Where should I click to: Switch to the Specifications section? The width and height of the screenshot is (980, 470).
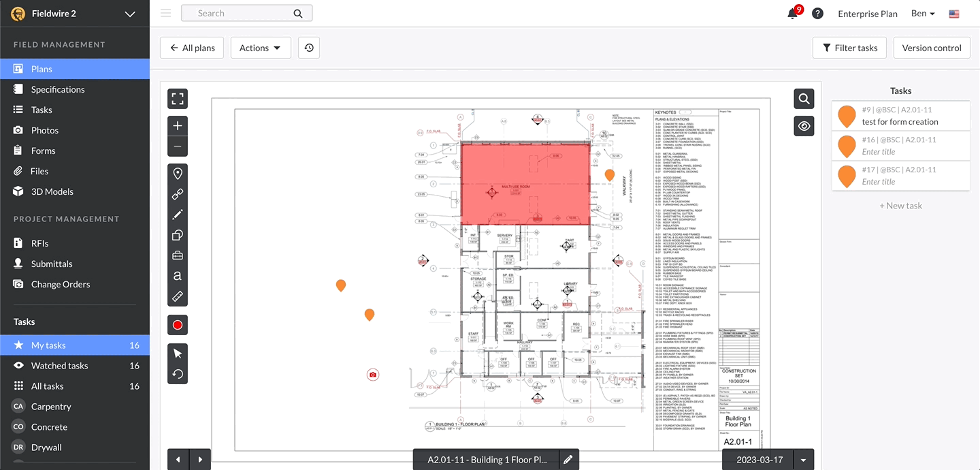pos(58,89)
